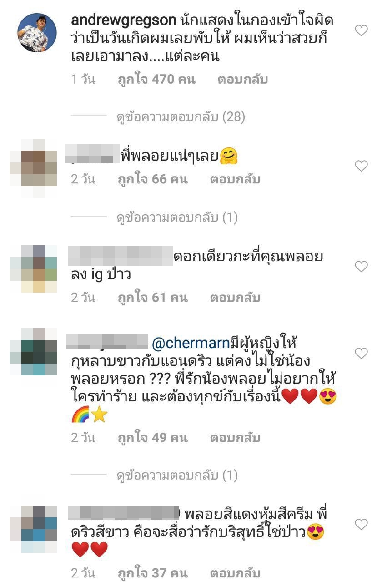Reply to the comment with 61 likes
This screenshot has width=392, height=582.
pos(235,298)
